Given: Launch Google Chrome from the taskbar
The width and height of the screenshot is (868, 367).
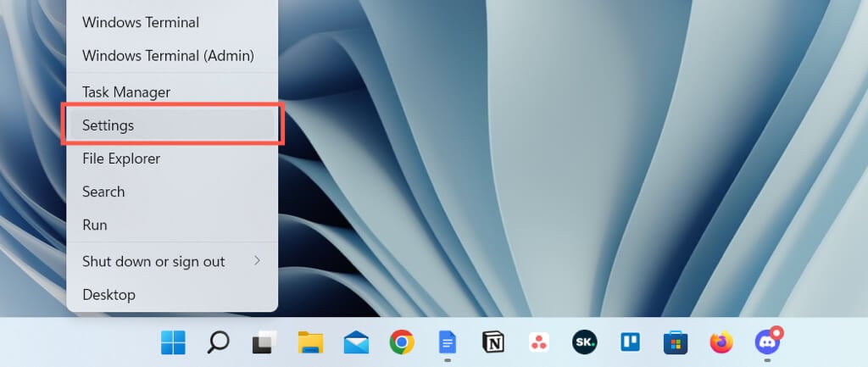Looking at the screenshot, I should coord(402,342).
